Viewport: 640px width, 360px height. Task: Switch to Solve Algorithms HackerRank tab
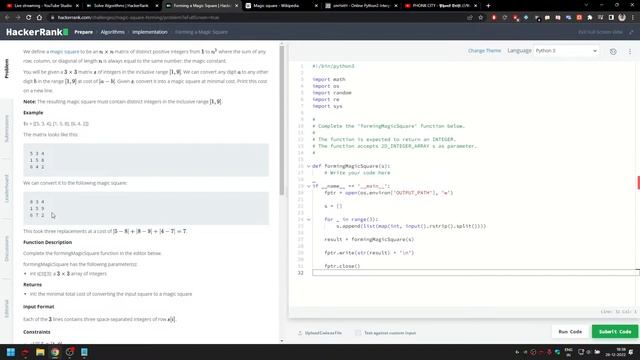pos(121,6)
